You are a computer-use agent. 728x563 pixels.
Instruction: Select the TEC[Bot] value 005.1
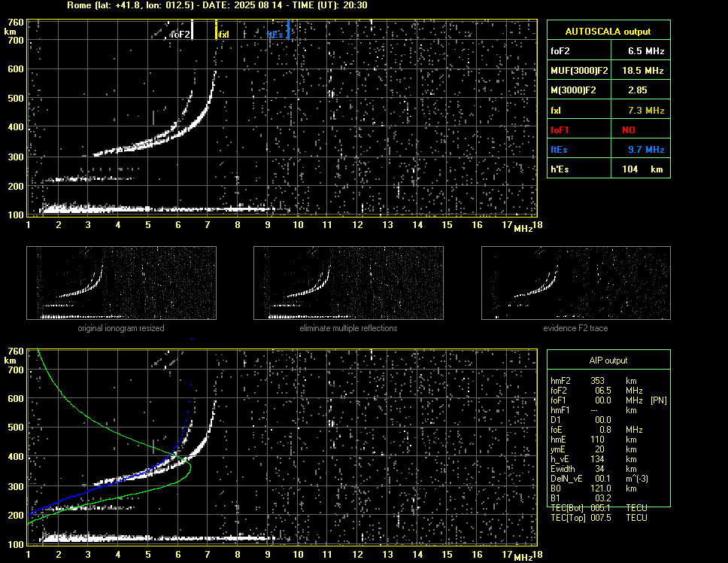[601, 508]
